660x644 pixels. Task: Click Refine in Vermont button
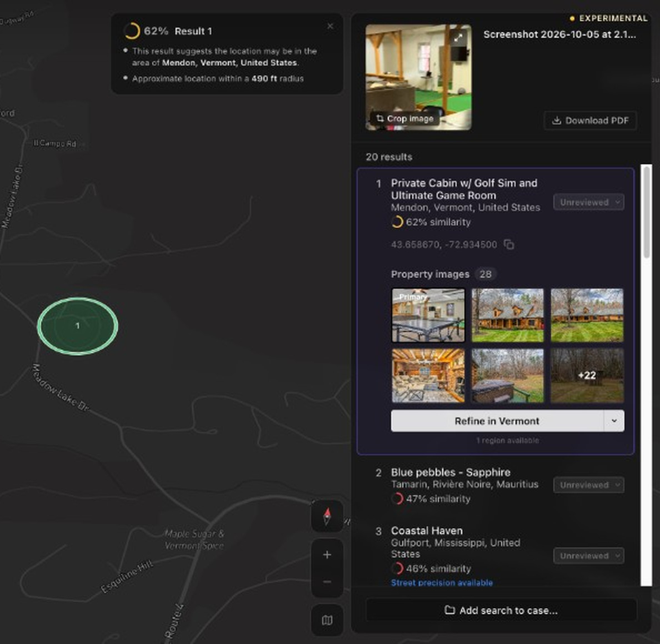point(497,421)
